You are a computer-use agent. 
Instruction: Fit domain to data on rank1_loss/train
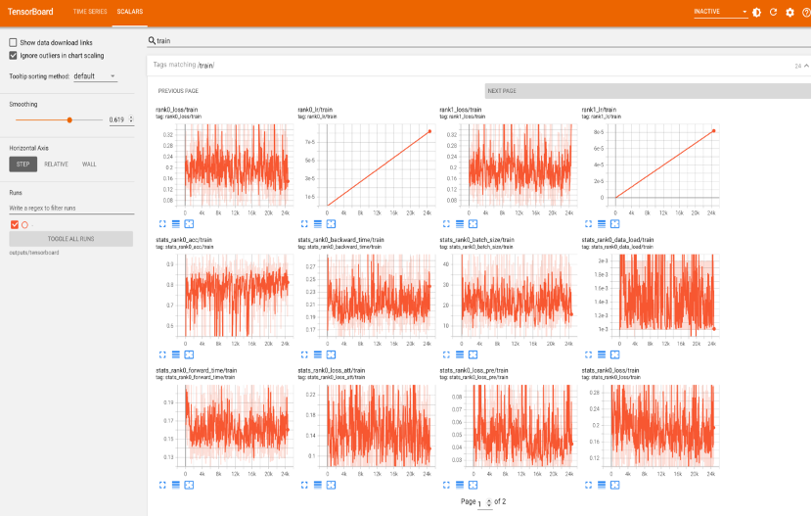pos(473,224)
